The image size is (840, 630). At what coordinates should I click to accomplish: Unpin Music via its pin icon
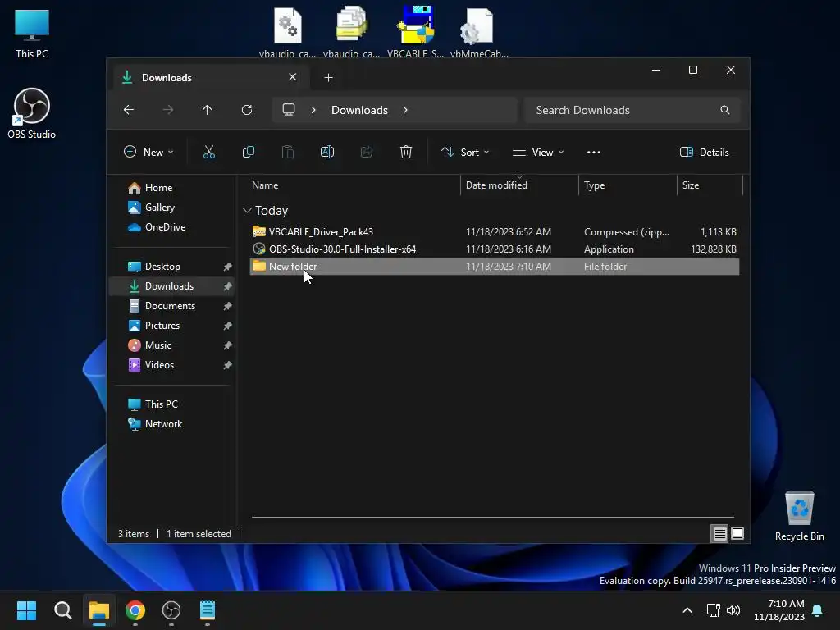coord(228,345)
